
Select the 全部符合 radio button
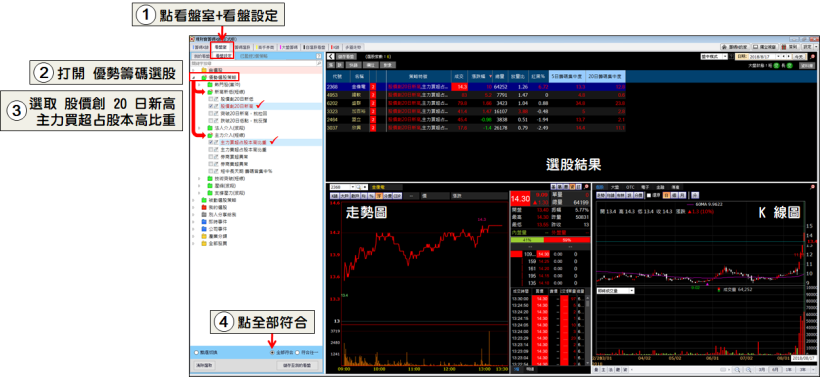[272, 352]
